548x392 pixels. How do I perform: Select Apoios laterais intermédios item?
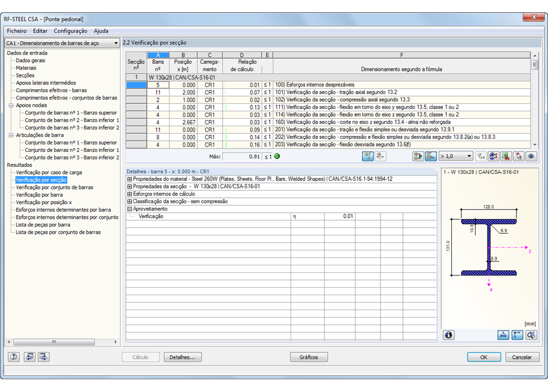coord(46,83)
